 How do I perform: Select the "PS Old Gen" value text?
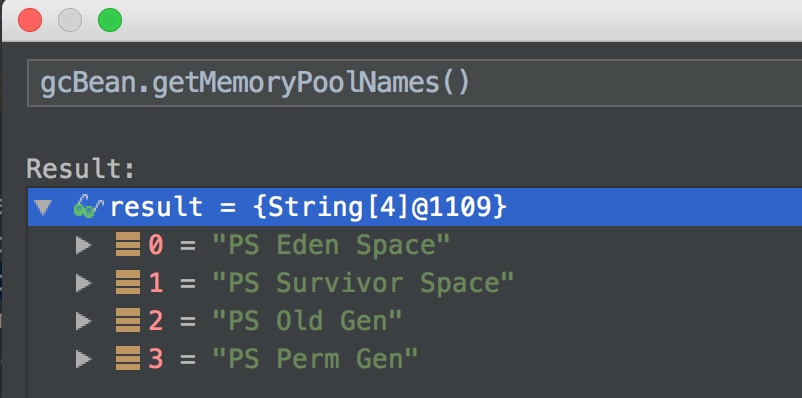point(307,321)
